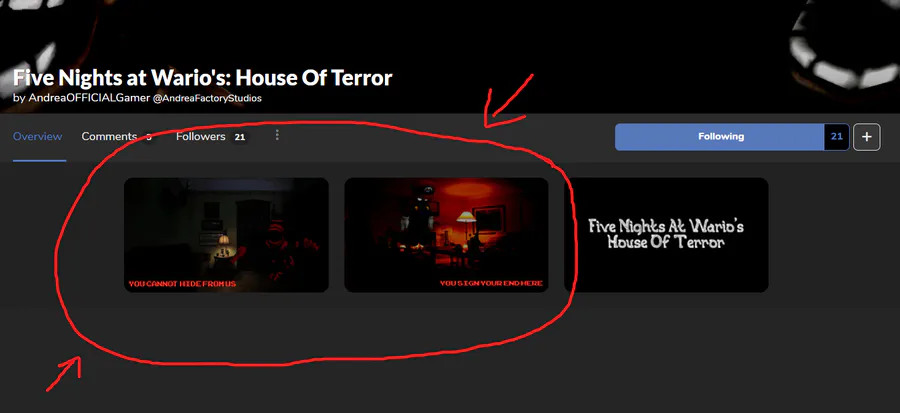
Task: Click the "YOU SIGN YOUR END HERE" caption
Action: click(x=491, y=283)
